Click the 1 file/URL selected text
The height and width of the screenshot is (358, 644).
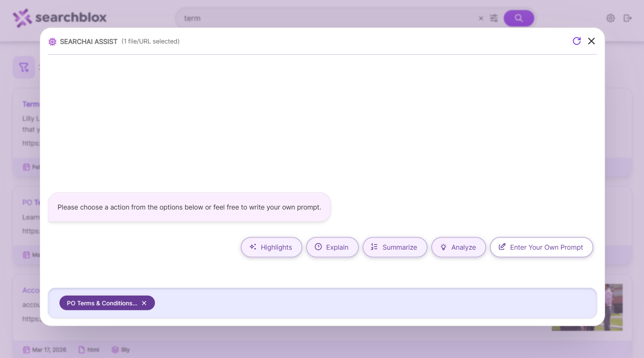coord(151,41)
